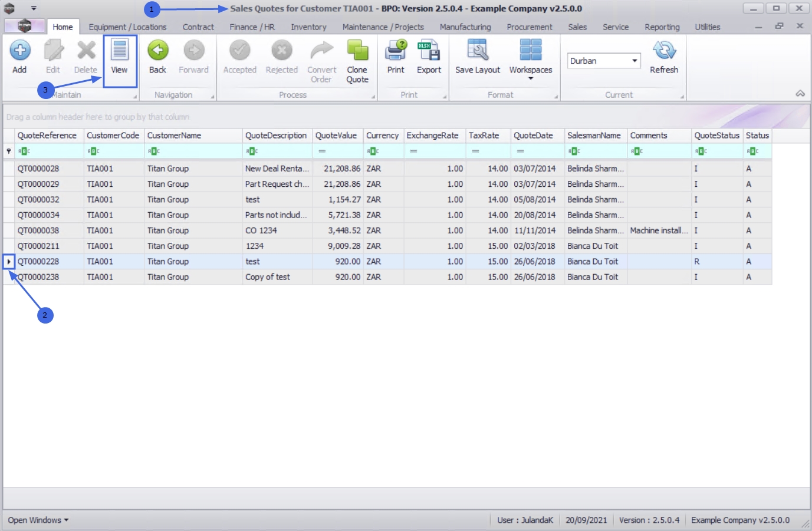Image resolution: width=812 pixels, height=531 pixels.
Task: Export the grid to Excel
Action: tap(429, 51)
